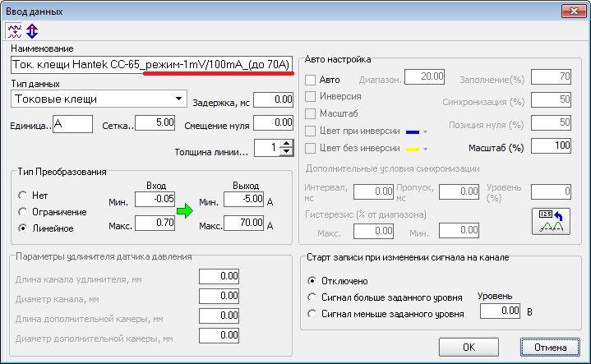Click the Сетка value field
This screenshot has height=364, width=591.
(155, 123)
